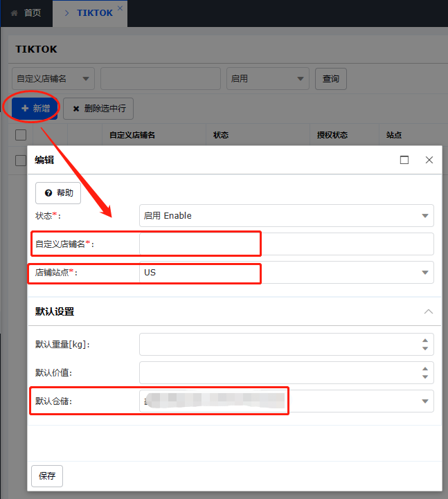The height and width of the screenshot is (499, 448).
Task: Close the 编辑 dialog
Action: [x=429, y=160]
